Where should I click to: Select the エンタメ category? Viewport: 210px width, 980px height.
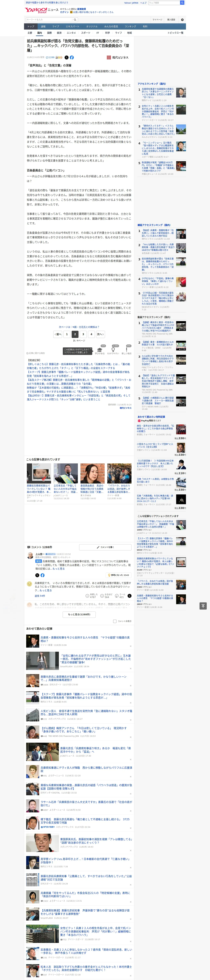(71, 33)
